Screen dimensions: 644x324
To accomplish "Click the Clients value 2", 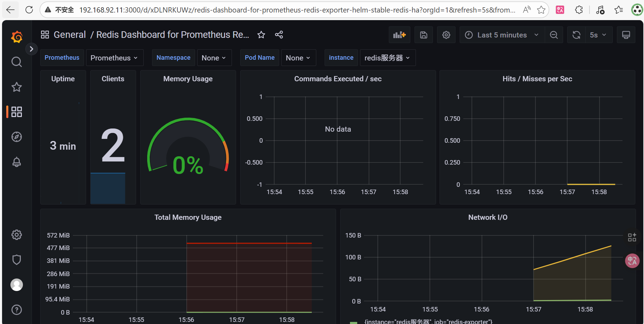I will pyautogui.click(x=113, y=145).
